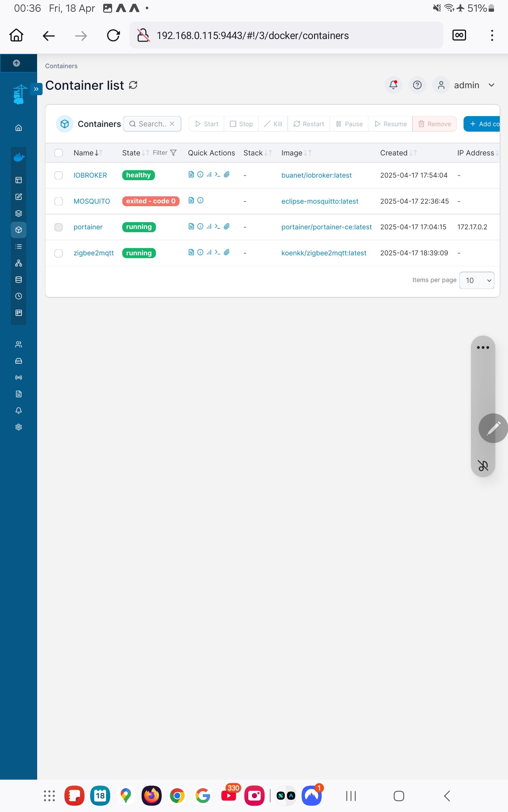
Task: Open the Dashboard sidebar icon
Action: pos(18,180)
